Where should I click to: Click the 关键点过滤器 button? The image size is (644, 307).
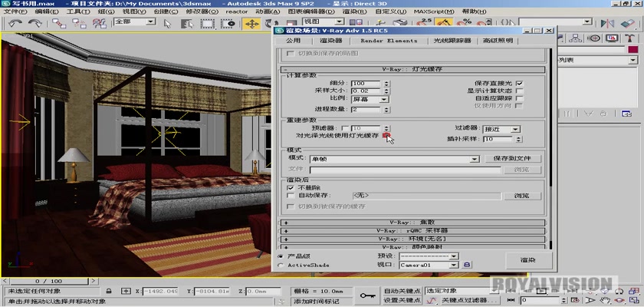[471, 300]
